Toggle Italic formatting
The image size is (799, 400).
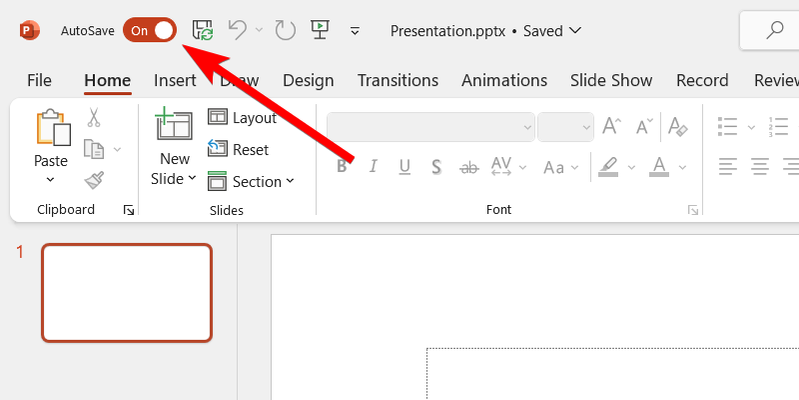tap(374, 167)
